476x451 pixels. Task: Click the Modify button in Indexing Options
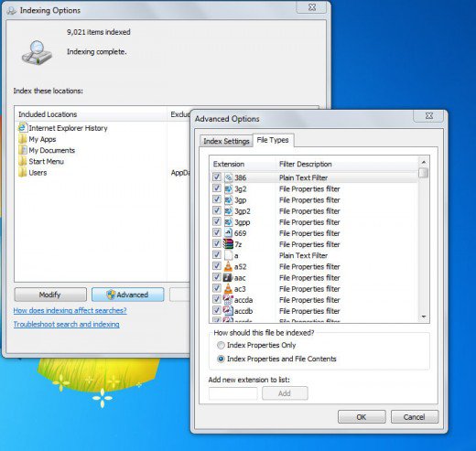click(x=50, y=295)
